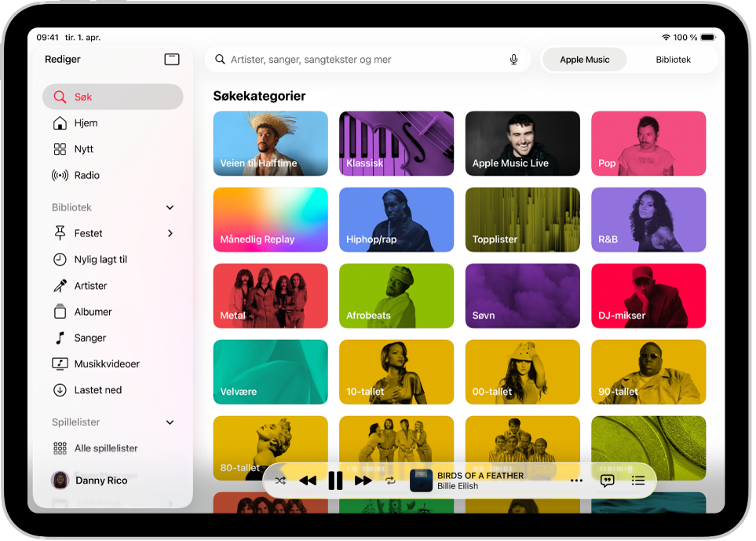Open the Danny Rico account profile
756x541 pixels.
tap(89, 481)
